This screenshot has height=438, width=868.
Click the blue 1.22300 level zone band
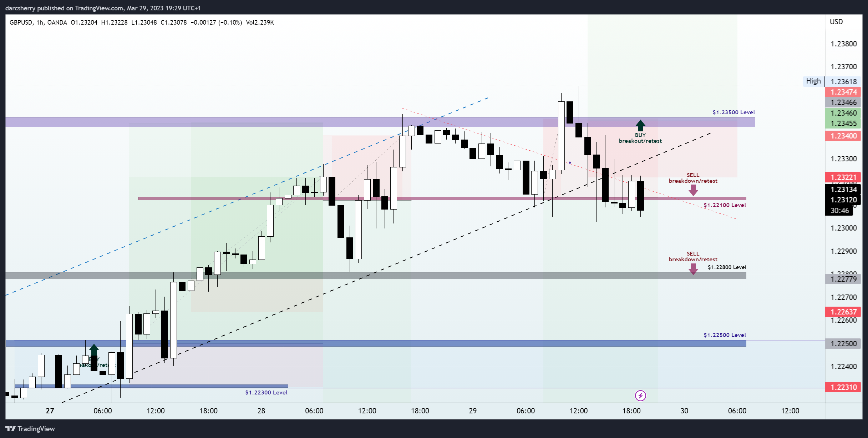151,386
